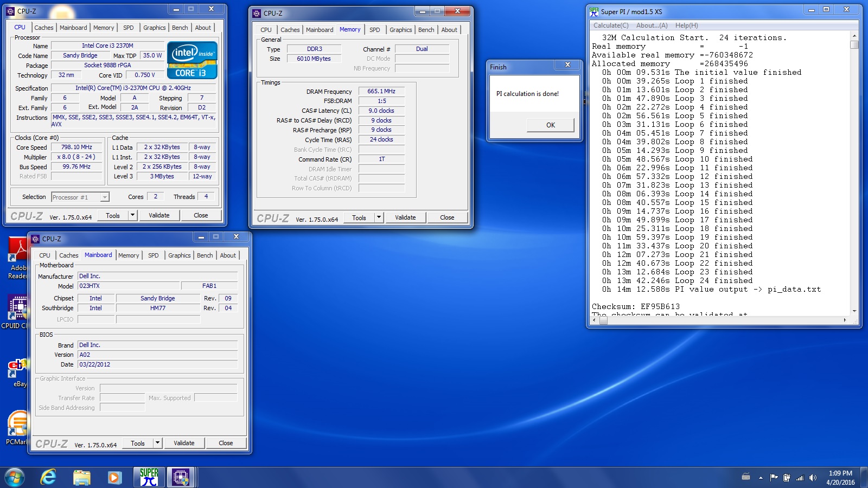The height and width of the screenshot is (488, 868).
Task: Click the tray keyboard icon
Action: [x=746, y=477]
